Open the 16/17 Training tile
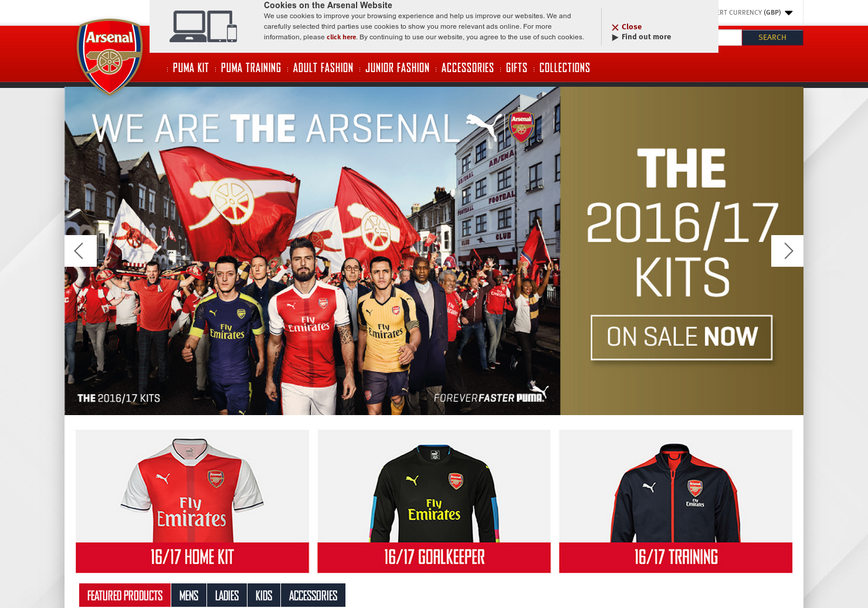This screenshot has width=868, height=608. (676, 501)
